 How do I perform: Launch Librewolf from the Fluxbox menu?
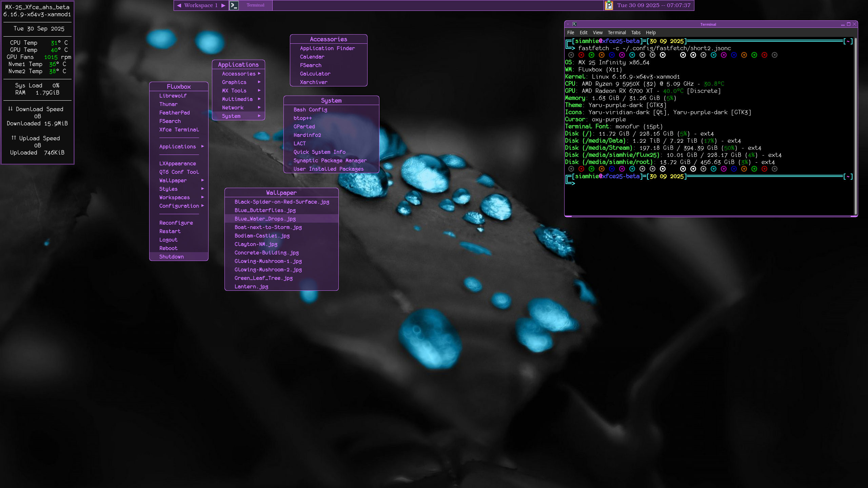[173, 96]
